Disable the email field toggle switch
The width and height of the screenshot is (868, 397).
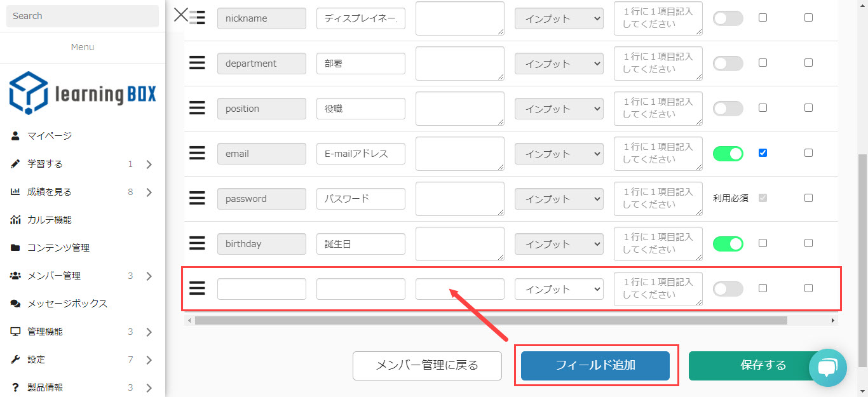pos(728,154)
